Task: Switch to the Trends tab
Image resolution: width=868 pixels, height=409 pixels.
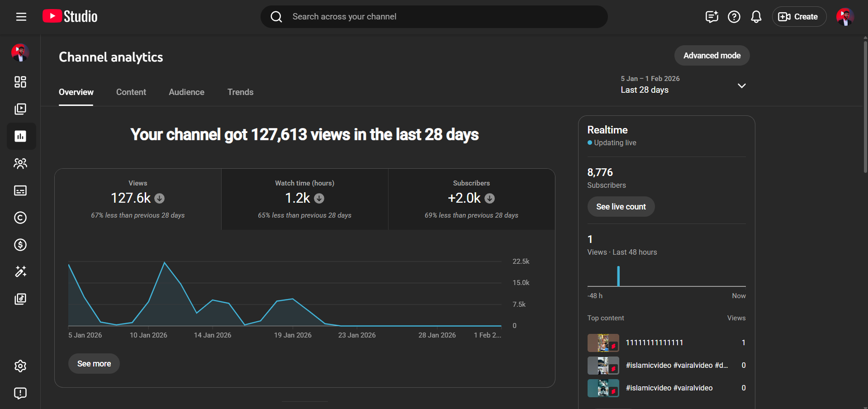Action: [x=240, y=92]
